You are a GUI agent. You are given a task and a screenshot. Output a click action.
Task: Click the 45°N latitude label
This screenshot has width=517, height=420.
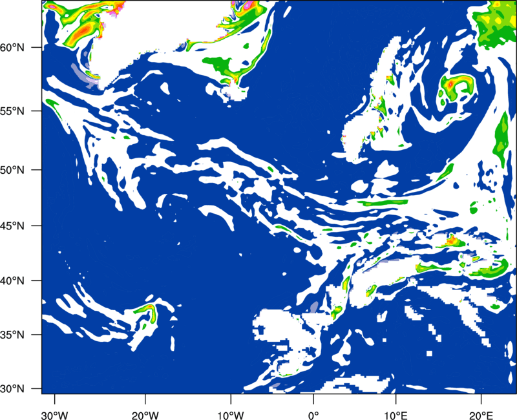point(12,226)
